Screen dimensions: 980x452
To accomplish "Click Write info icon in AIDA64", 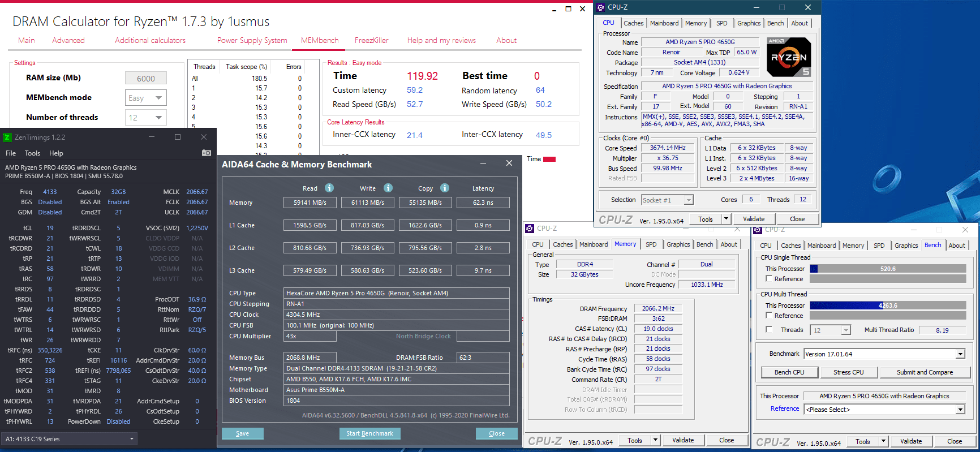I will point(388,188).
